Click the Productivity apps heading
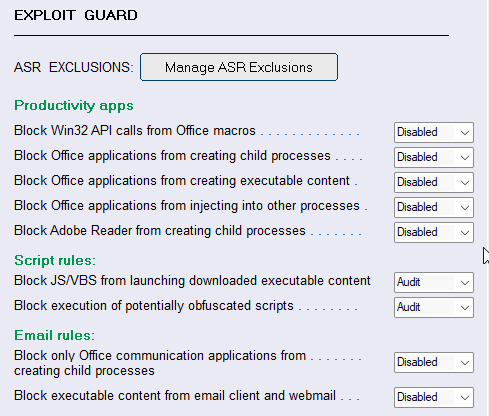The image size is (489, 416). click(x=74, y=106)
